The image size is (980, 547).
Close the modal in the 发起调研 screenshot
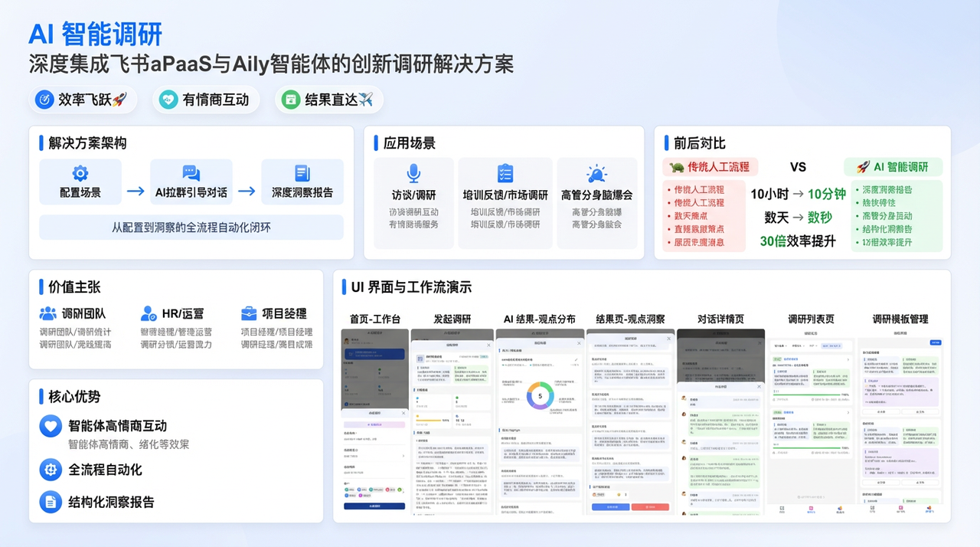[x=488, y=346]
